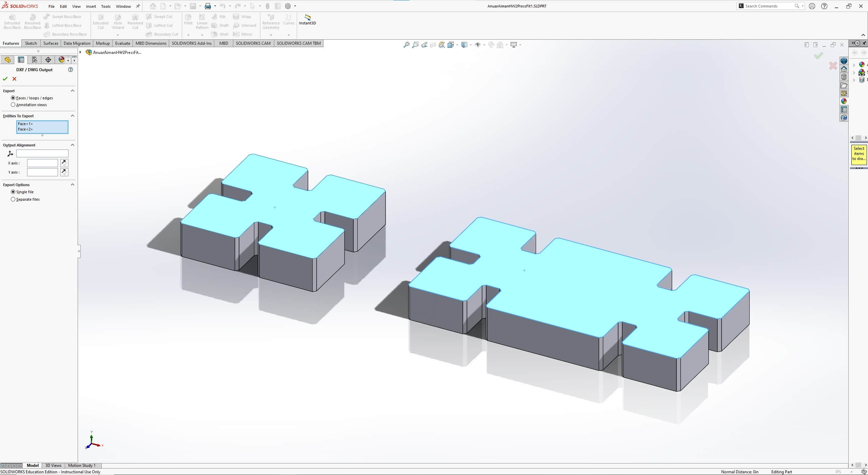The height and width of the screenshot is (475, 868).
Task: Open the SOLIDWORKS Resources home icon
Action: pyautogui.click(x=844, y=69)
